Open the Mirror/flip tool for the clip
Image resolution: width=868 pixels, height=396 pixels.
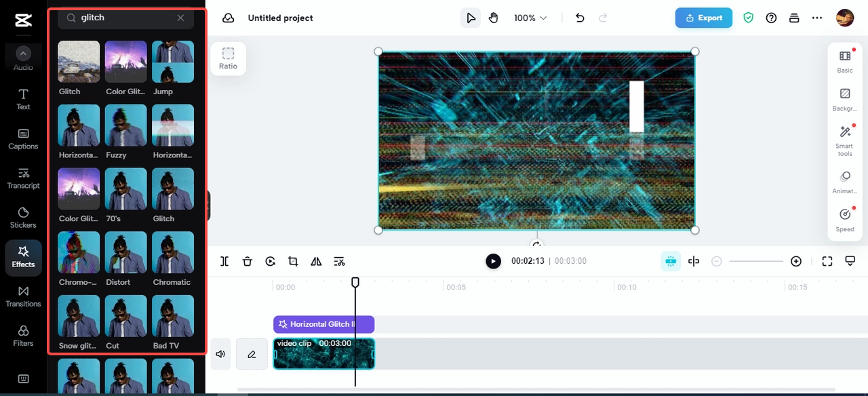pos(316,261)
